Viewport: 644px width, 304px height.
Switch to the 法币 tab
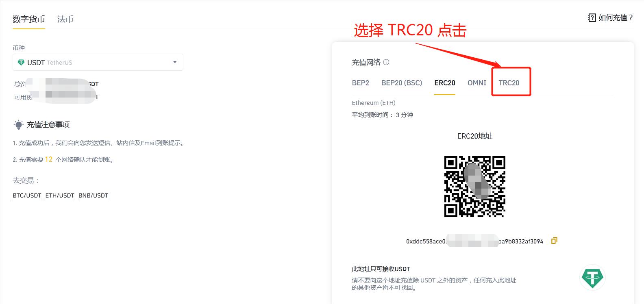[x=65, y=19]
